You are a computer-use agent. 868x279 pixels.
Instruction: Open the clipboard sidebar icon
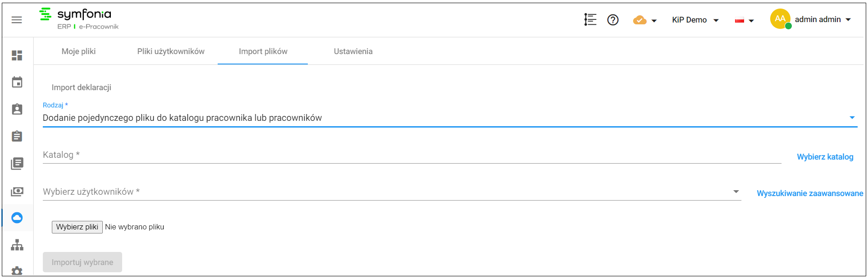tap(17, 136)
